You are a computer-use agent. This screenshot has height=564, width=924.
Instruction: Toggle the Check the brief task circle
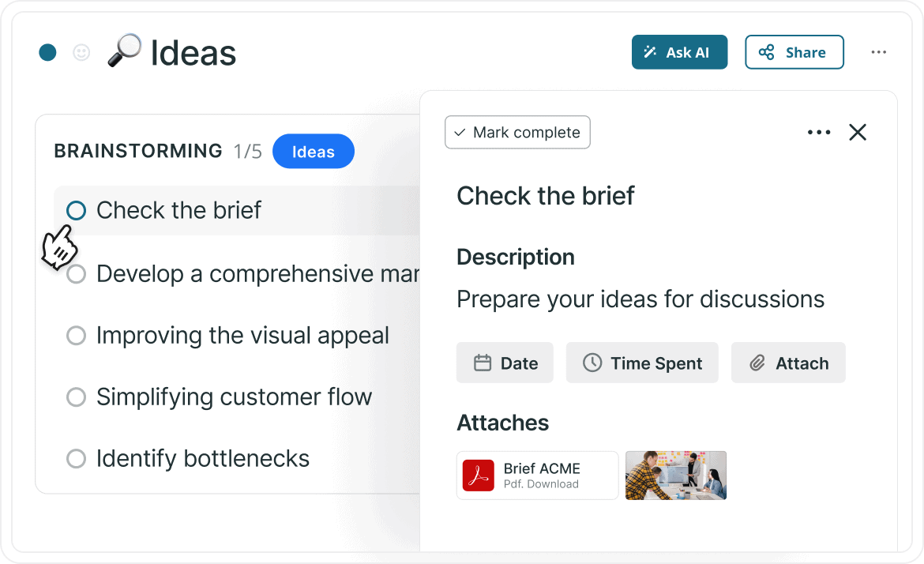(76, 210)
